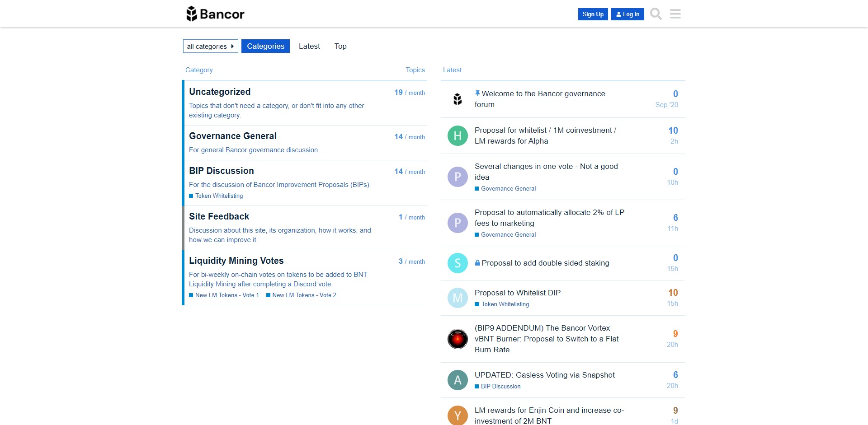Screen dimensions: 868x425
Task: Open the Governance General category heading
Action: pos(233,136)
